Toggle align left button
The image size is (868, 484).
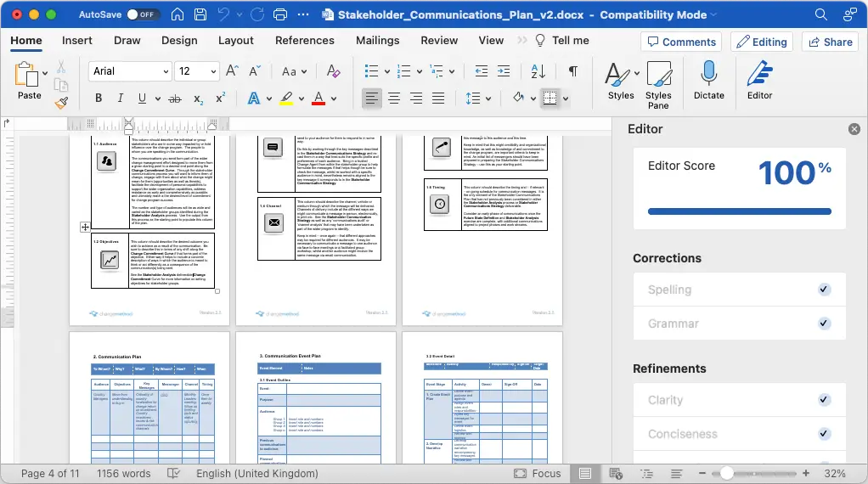pos(371,98)
